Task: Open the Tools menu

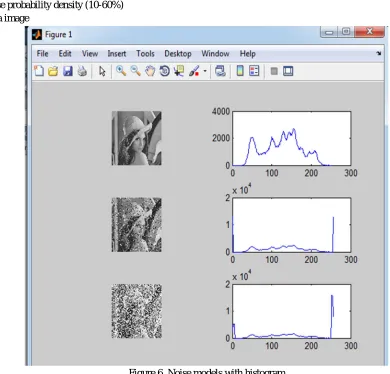Action: pyautogui.click(x=145, y=54)
